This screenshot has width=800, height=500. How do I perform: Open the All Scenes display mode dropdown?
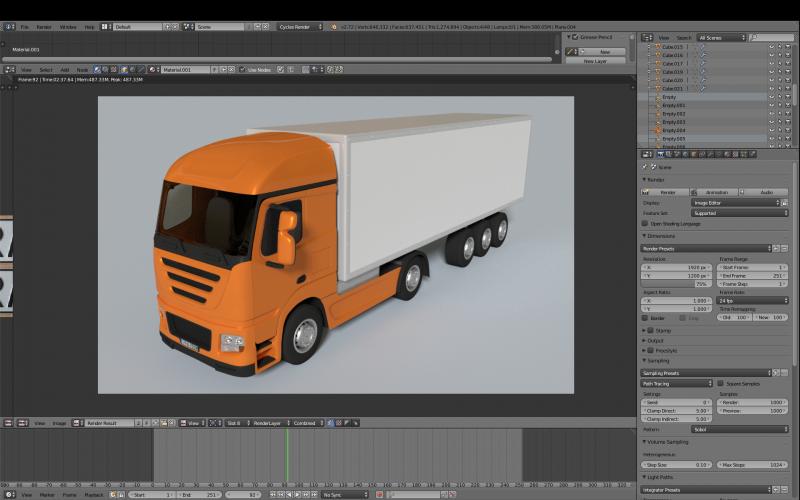coord(721,37)
